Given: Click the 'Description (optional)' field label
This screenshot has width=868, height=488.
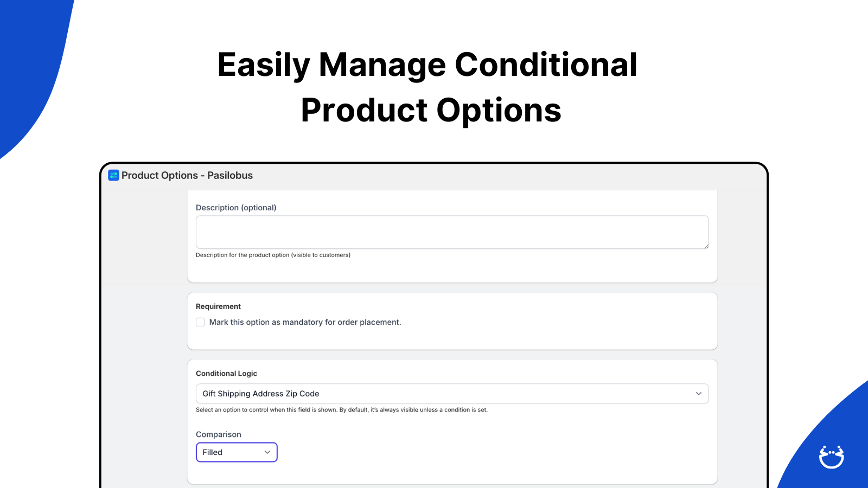Looking at the screenshot, I should click(x=236, y=208).
